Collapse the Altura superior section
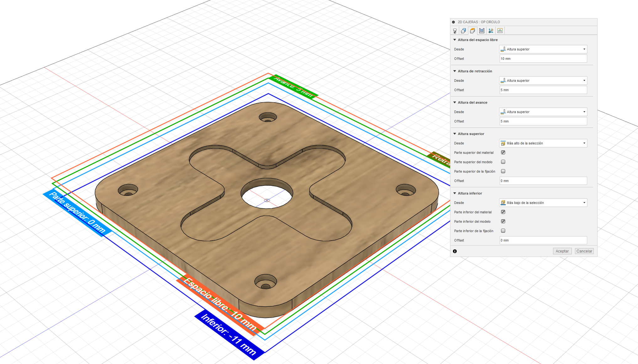Viewport: 638px width, 364px height. click(x=455, y=134)
